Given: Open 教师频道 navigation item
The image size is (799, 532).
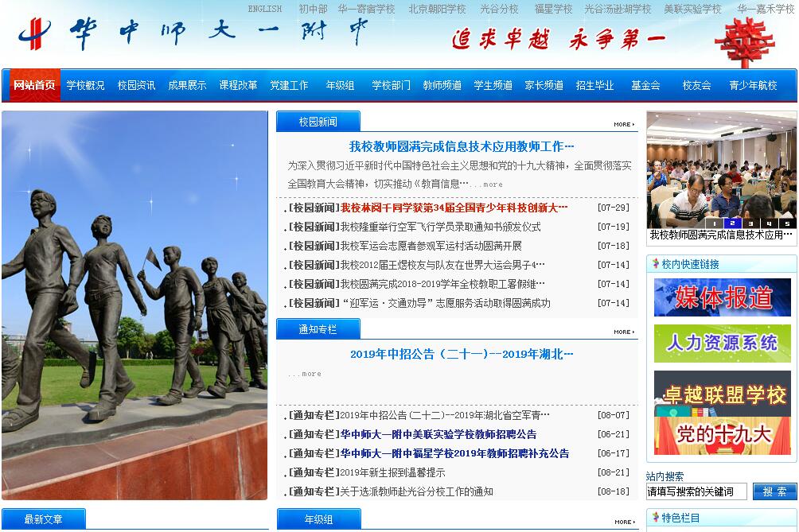Looking at the screenshot, I should [x=442, y=85].
